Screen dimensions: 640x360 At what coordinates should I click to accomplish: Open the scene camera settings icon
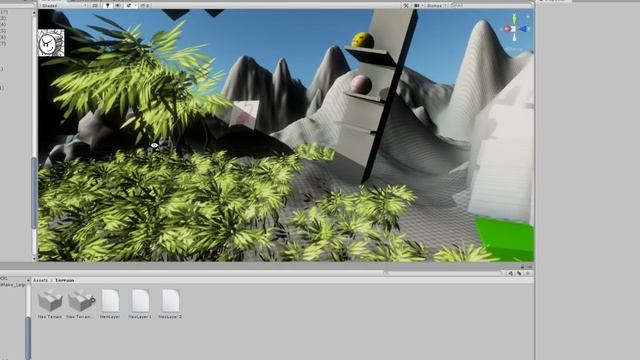click(x=418, y=6)
